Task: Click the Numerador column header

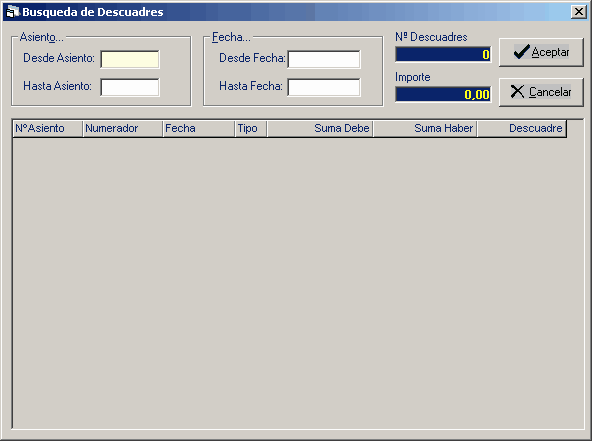Action: 123,128
